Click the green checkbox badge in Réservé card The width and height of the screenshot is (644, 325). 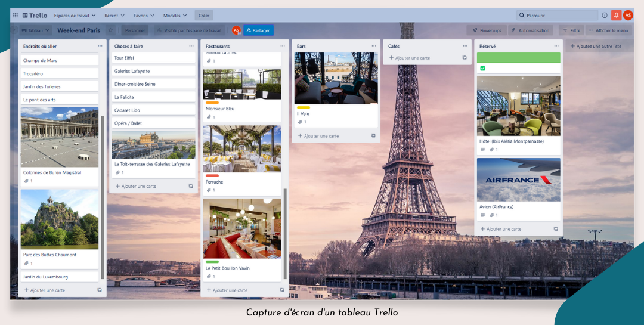pos(482,69)
